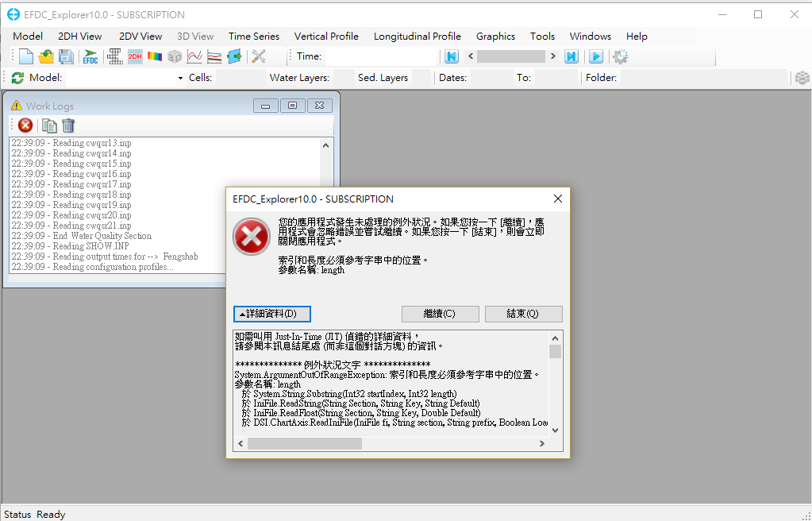Viewport: 812px width, 521px height.
Task: Click the time slider track in the toolbar
Action: point(511,56)
